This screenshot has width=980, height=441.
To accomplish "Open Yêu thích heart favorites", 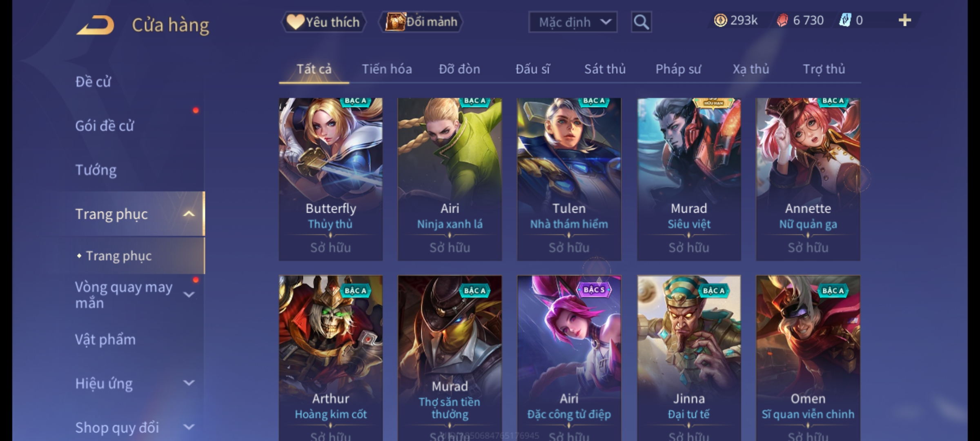I will tap(323, 22).
